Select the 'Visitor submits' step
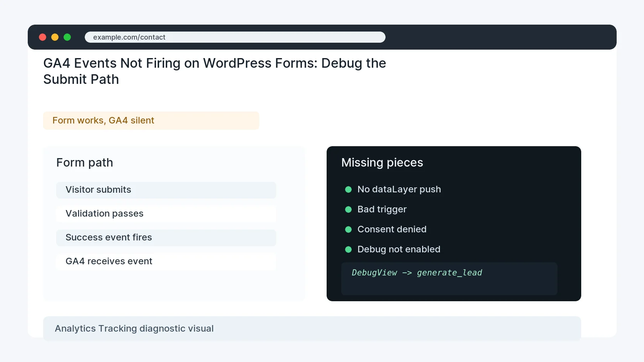The image size is (644, 362). point(166,190)
